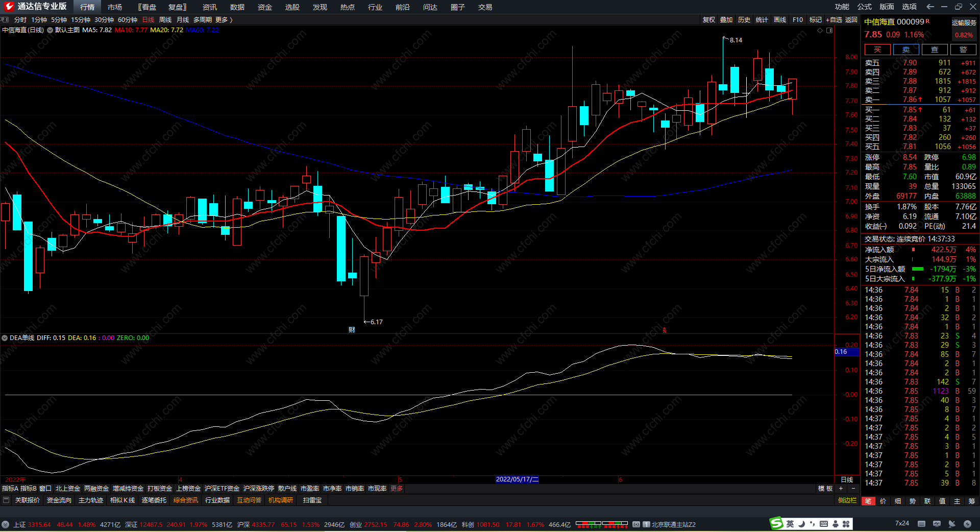Open the F10 company info
Screen dimensions: 980x532
click(798, 19)
